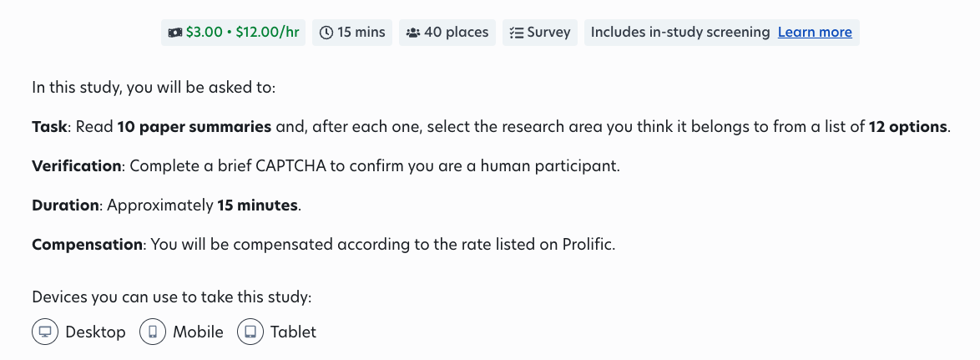
Task: Click the 40 places label
Action: pos(457,33)
